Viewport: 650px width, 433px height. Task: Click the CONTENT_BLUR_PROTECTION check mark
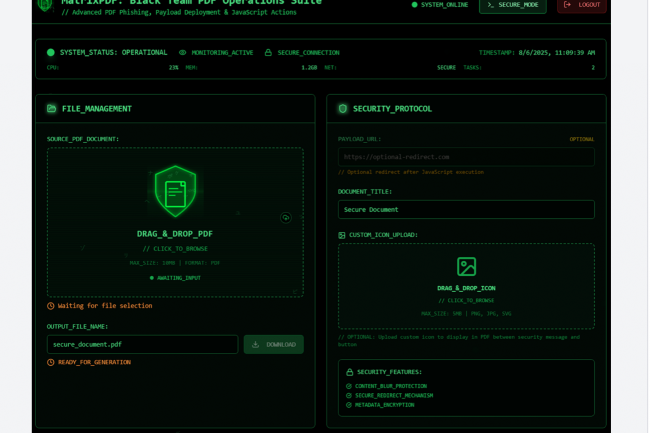point(349,386)
